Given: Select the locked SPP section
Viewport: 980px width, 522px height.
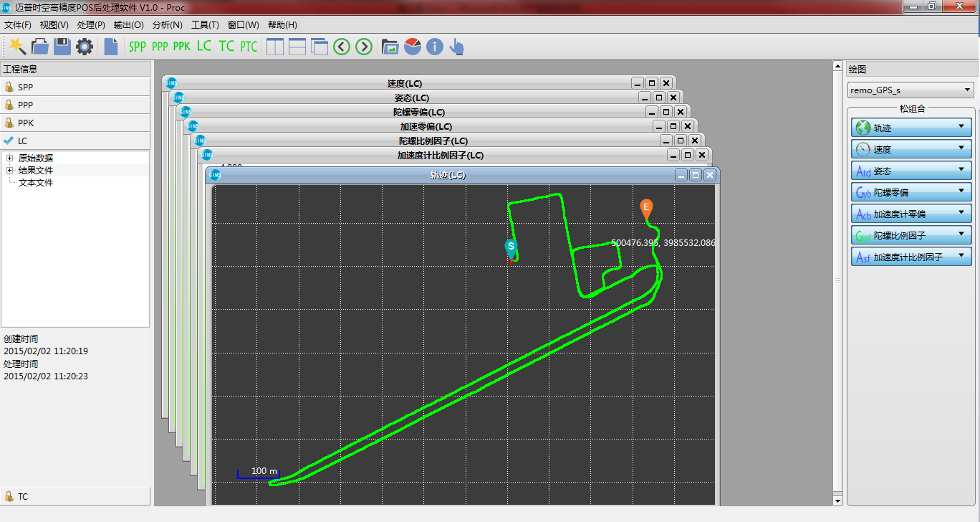Looking at the screenshot, I should [75, 87].
